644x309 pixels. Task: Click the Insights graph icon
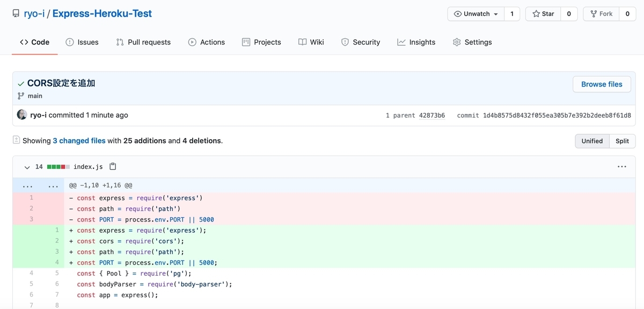[401, 42]
